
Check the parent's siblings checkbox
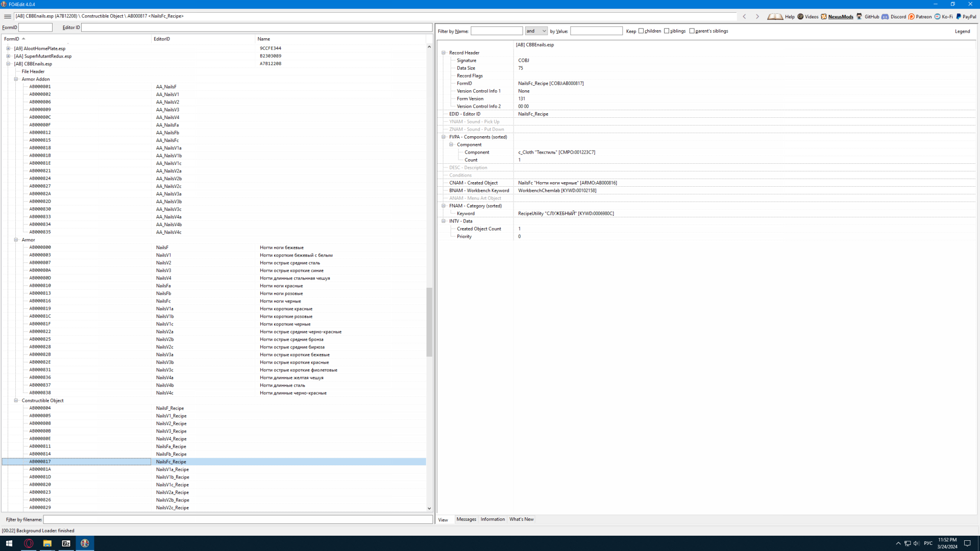[692, 31]
